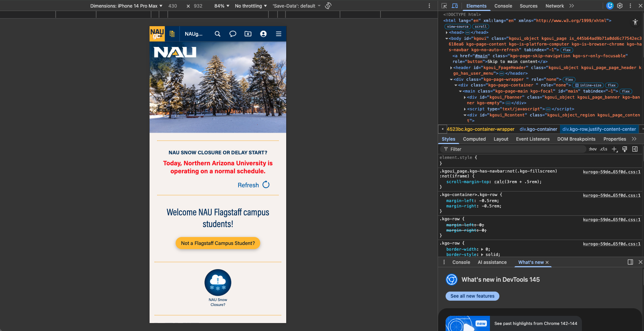Open DevTools settings gear
This screenshot has height=331, width=644.
pyautogui.click(x=620, y=6)
